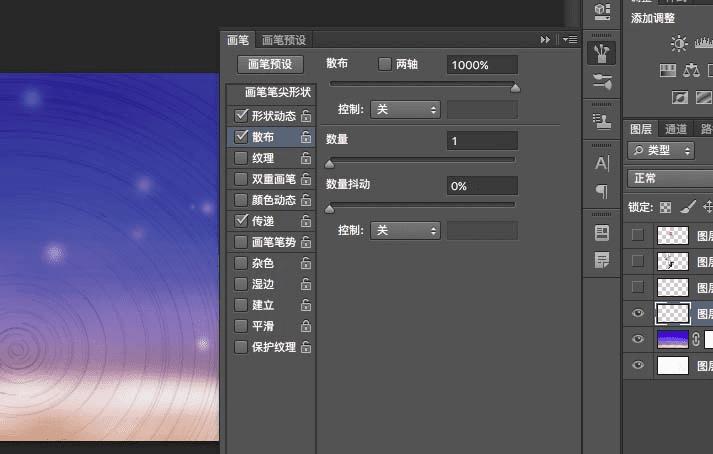This screenshot has width=713, height=454.
Task: Toggle lock icon for 保护纹理 row
Action: click(306, 347)
